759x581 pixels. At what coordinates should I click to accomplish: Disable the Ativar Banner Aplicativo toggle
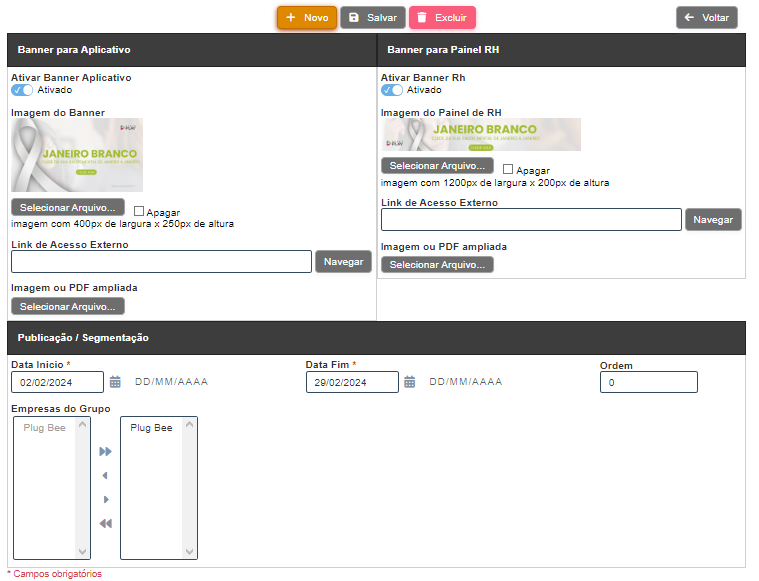(22, 90)
